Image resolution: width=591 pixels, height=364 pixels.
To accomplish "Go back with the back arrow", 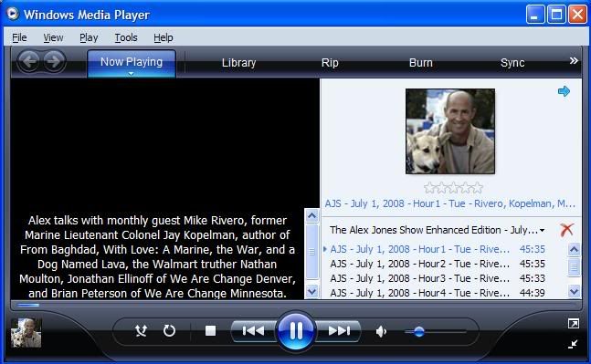I will coord(29,61).
